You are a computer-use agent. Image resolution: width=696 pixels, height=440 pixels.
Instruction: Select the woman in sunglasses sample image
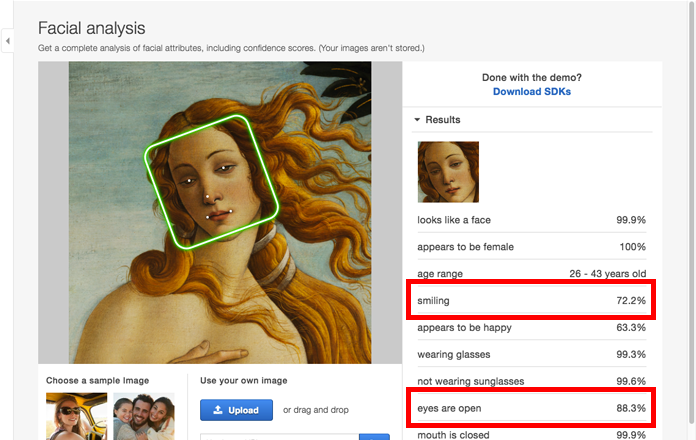76,416
